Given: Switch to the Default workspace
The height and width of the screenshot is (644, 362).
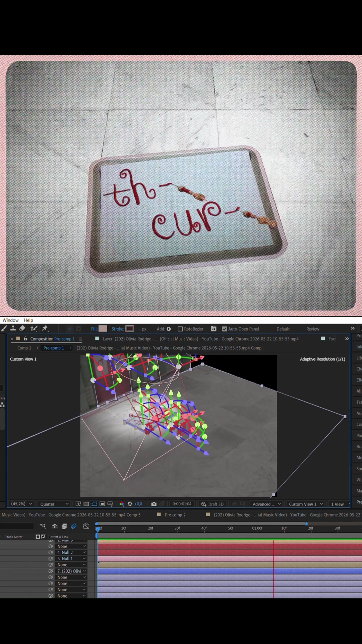Looking at the screenshot, I should [x=283, y=329].
